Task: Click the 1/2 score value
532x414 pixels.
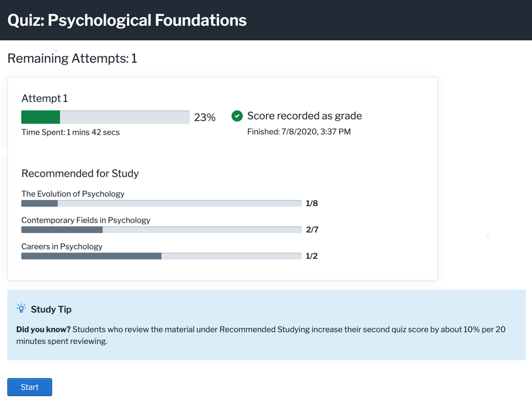Action: (311, 256)
